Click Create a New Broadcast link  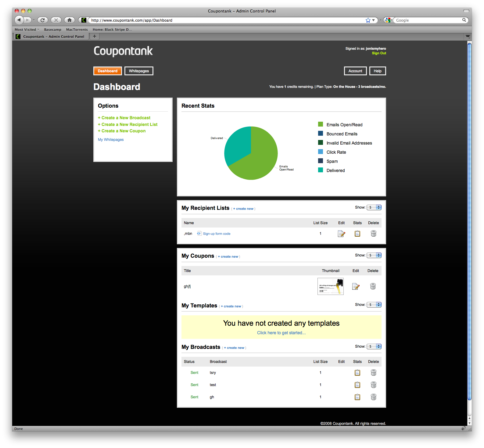tap(124, 118)
